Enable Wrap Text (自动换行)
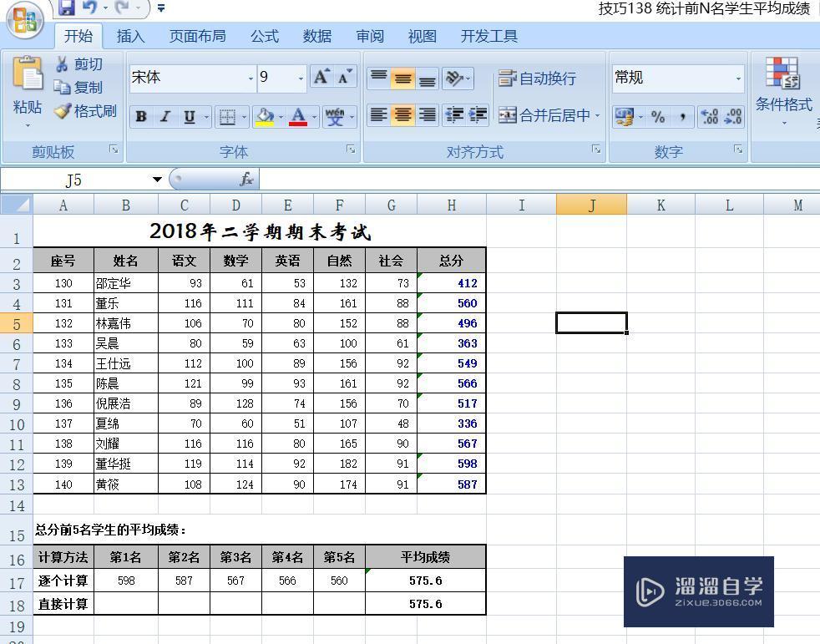820x644 pixels. 539,79
